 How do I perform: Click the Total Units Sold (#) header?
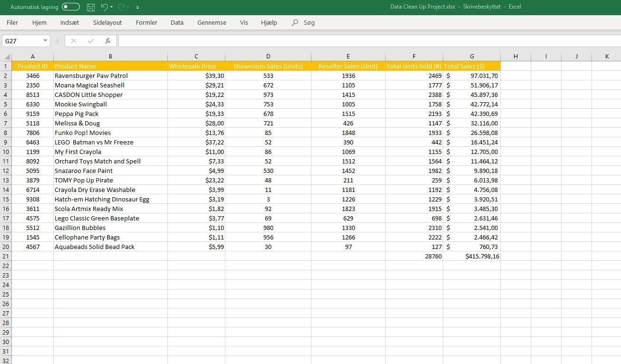[x=414, y=66]
